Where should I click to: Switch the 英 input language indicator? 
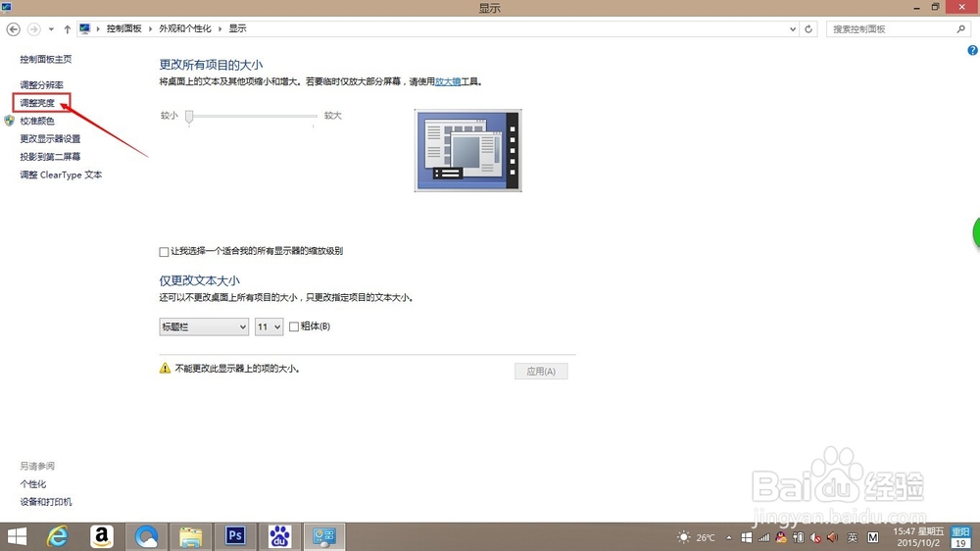(x=853, y=537)
